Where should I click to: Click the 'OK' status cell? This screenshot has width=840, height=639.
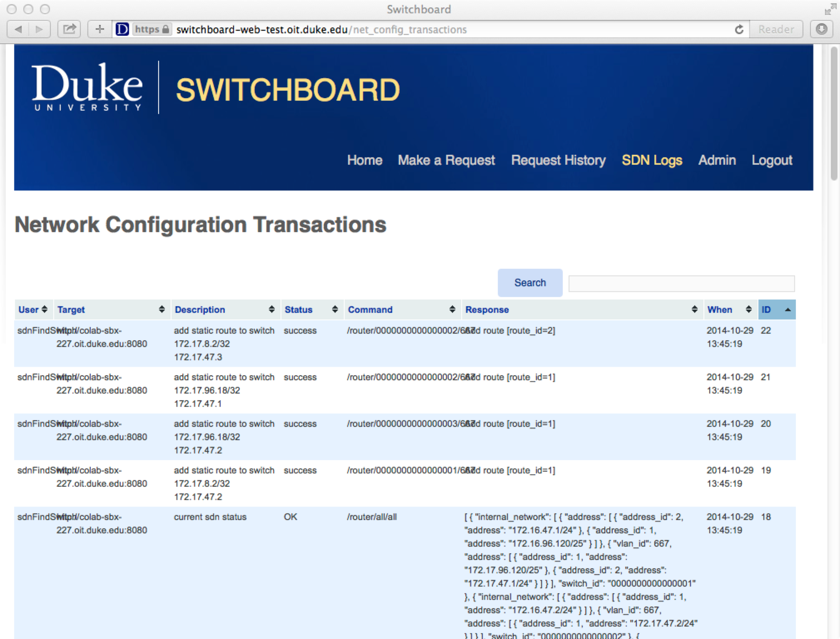click(x=291, y=517)
